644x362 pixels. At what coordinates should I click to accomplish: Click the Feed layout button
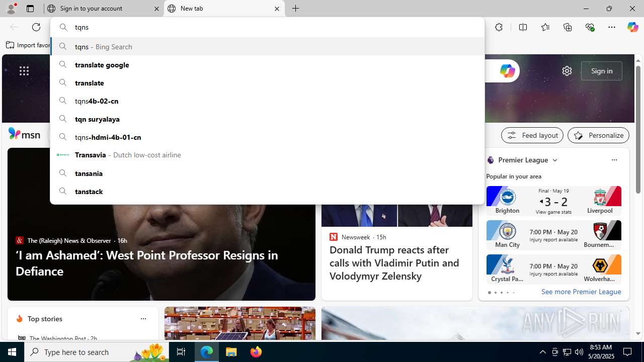click(532, 135)
